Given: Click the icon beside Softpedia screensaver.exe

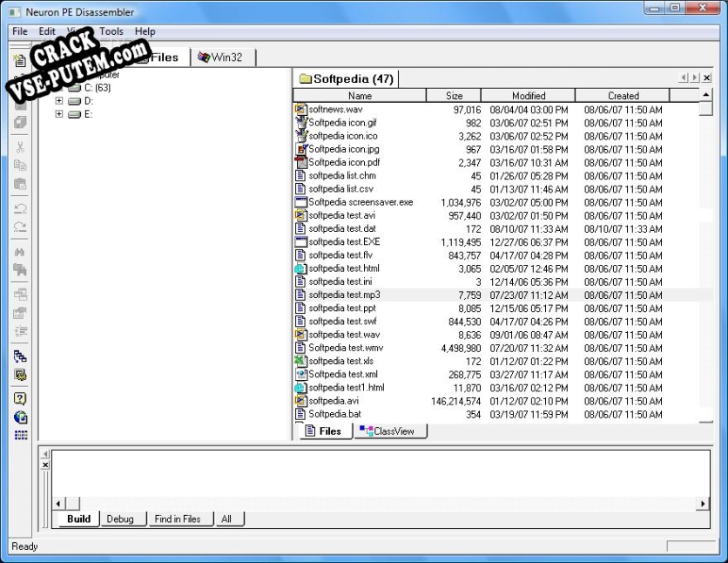Looking at the screenshot, I should point(300,202).
